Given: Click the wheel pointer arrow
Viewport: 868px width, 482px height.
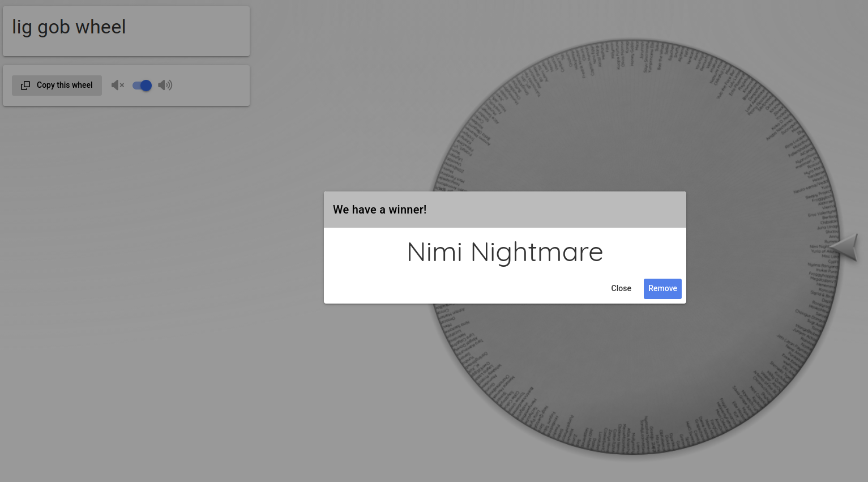Looking at the screenshot, I should pyautogui.click(x=844, y=247).
